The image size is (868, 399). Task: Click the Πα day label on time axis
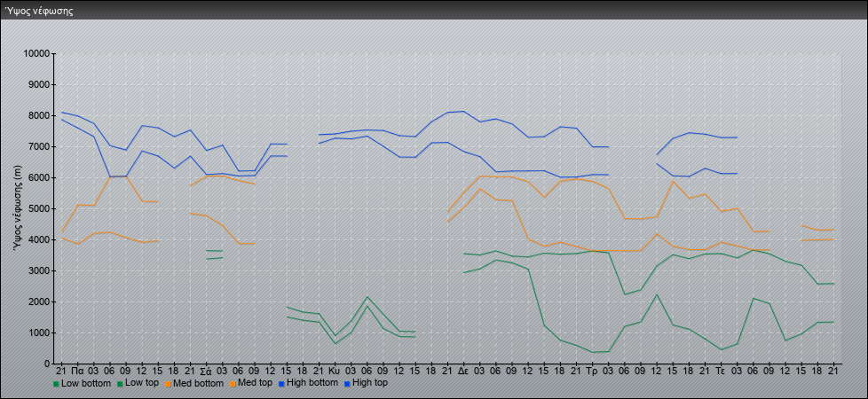(77, 371)
